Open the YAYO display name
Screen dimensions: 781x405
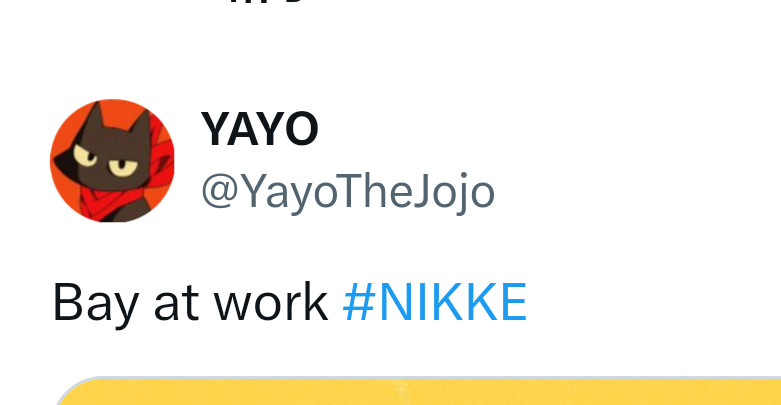click(x=259, y=128)
